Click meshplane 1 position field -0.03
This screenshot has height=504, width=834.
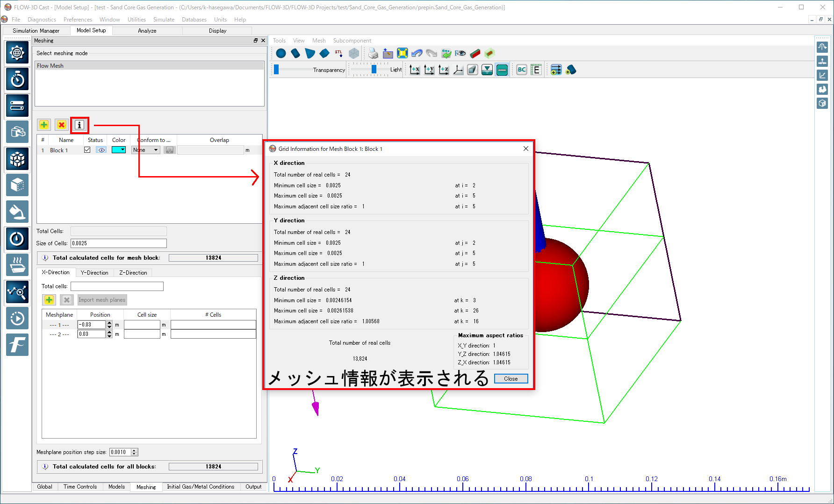[x=92, y=325]
